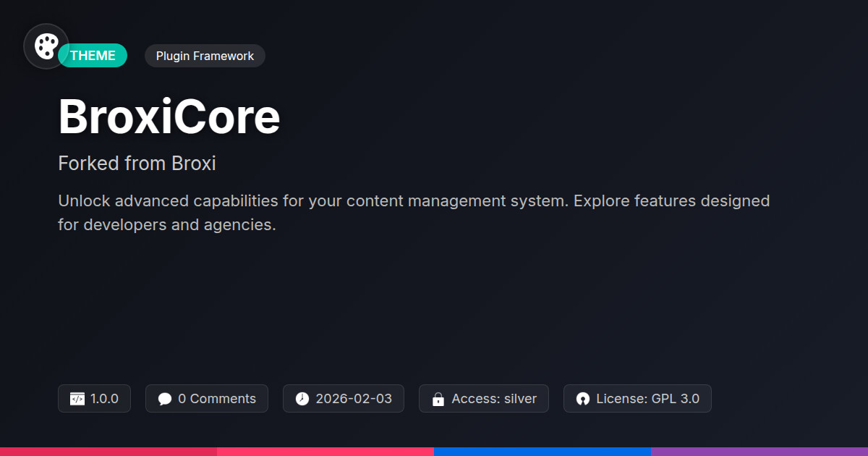868x456 pixels.
Task: Click the paint palette theme icon
Action: coord(46,46)
